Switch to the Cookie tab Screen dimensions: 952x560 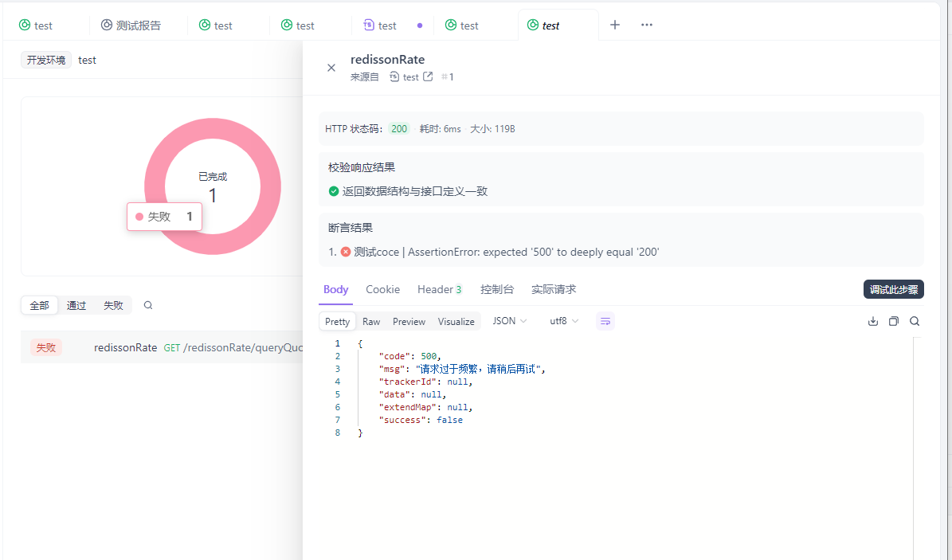coord(382,289)
